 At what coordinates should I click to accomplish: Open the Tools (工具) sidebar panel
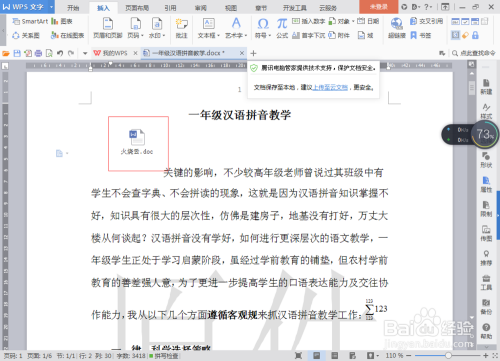click(x=486, y=282)
